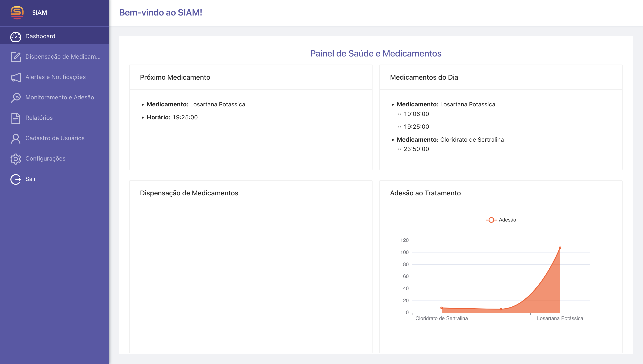
Task: Open Monitoramento e Adesão page
Action: tap(60, 97)
